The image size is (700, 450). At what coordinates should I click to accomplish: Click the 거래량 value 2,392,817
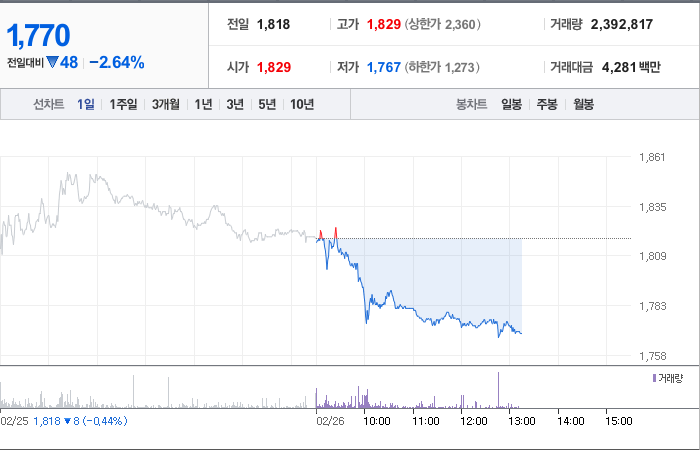tap(621, 24)
